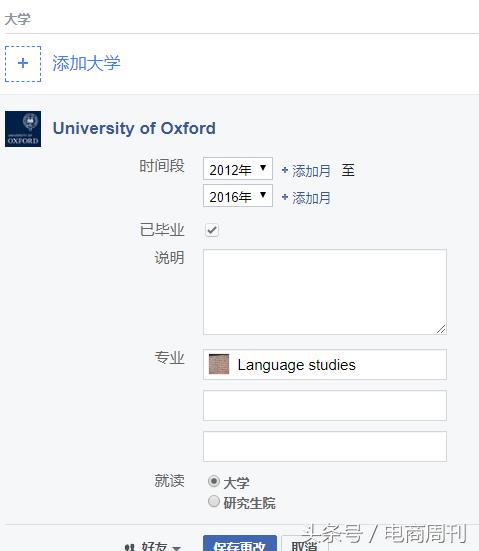This screenshot has height=551, width=479.
Task: Open the 2016年 end year dropdown
Action: point(238,196)
